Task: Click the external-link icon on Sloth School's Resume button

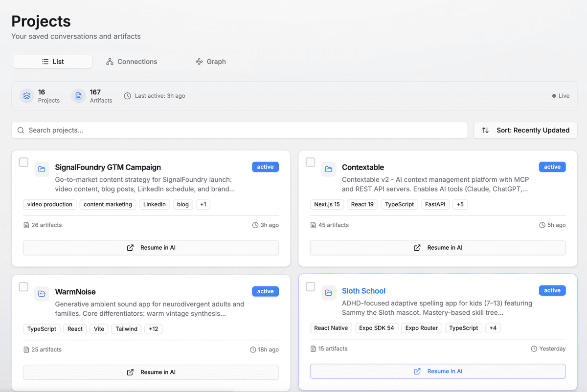Action: (x=417, y=371)
